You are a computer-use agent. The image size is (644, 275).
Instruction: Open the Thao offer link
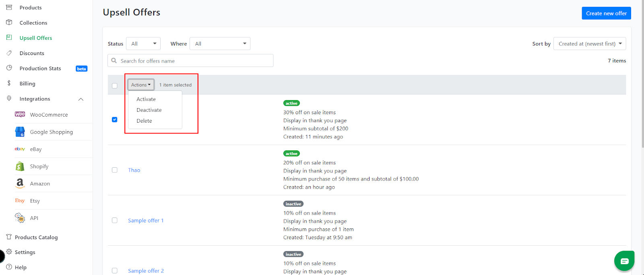[134, 170]
